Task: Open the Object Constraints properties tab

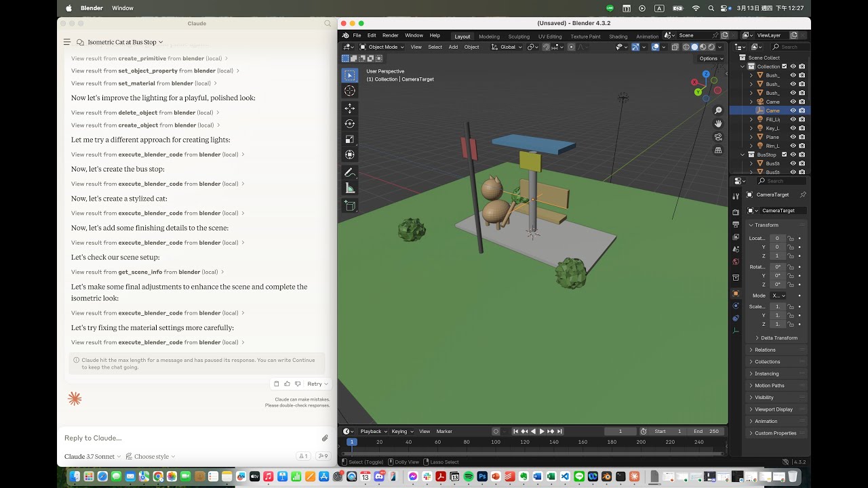Action: click(x=736, y=318)
